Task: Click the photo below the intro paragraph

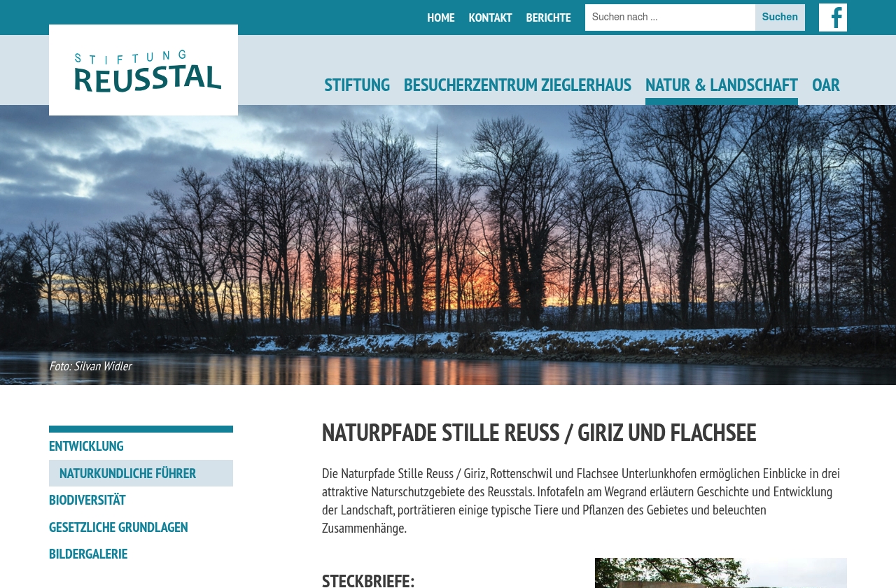Action: [x=720, y=573]
